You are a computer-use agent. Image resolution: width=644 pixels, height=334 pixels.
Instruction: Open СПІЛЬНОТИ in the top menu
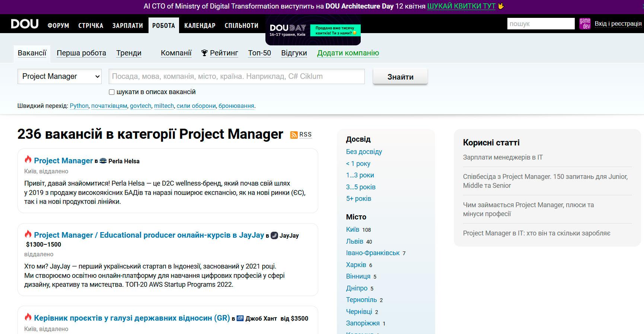pos(242,26)
